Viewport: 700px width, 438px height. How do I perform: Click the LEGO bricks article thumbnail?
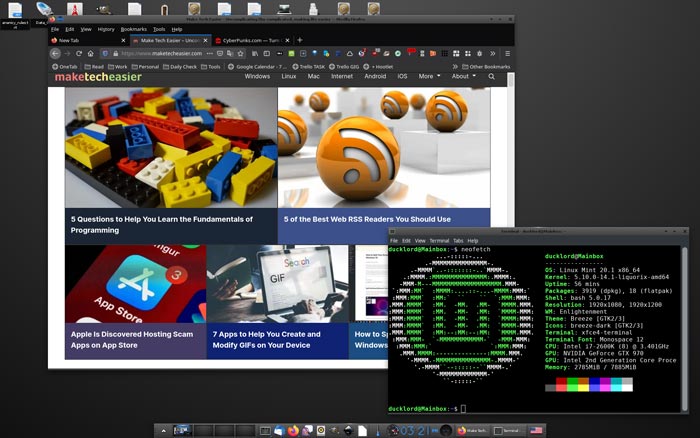tap(170, 147)
